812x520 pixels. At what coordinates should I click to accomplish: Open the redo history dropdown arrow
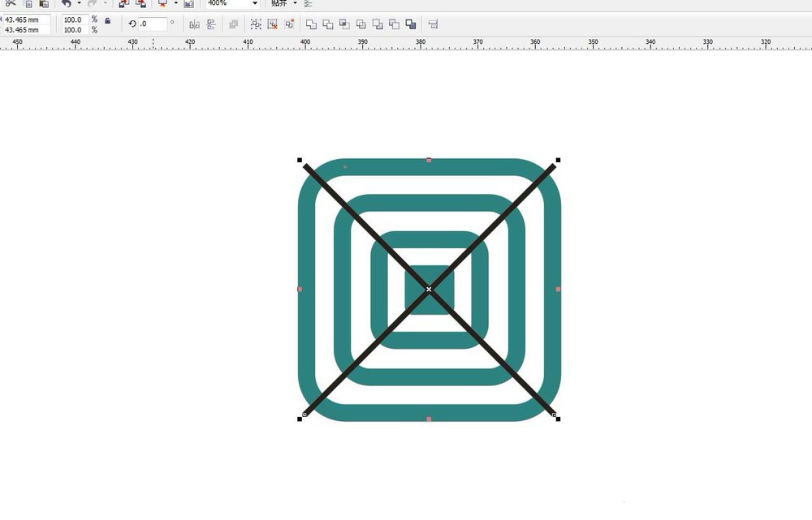105,3
